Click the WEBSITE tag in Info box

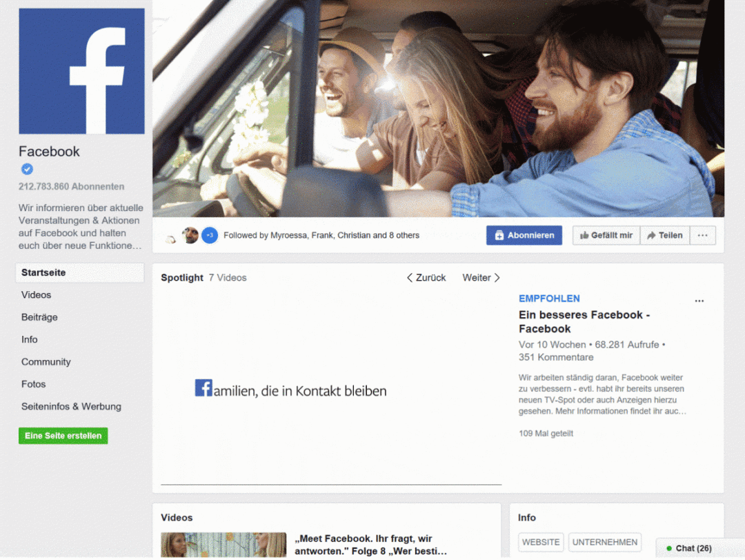(541, 543)
